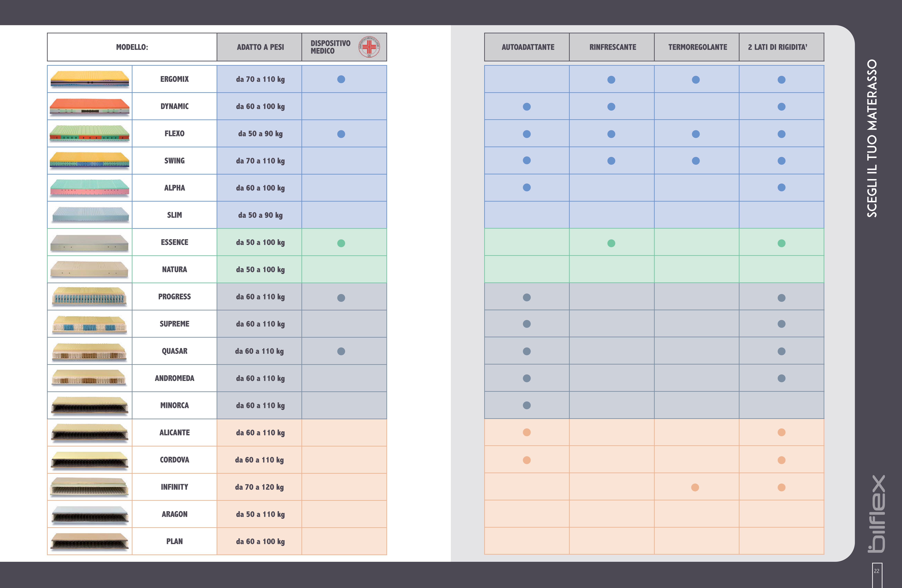Click the Quasar model name
902x588 pixels.
(174, 351)
